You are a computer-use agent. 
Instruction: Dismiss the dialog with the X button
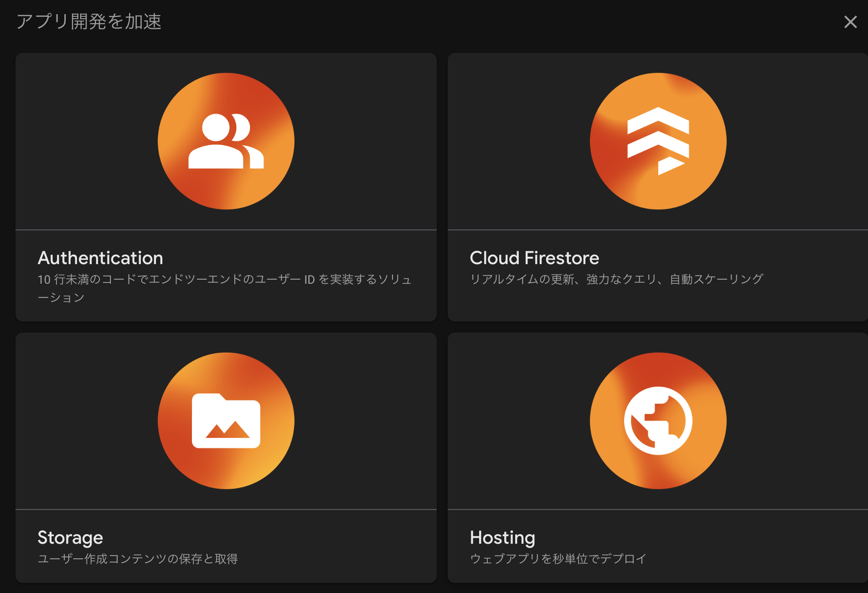click(850, 22)
